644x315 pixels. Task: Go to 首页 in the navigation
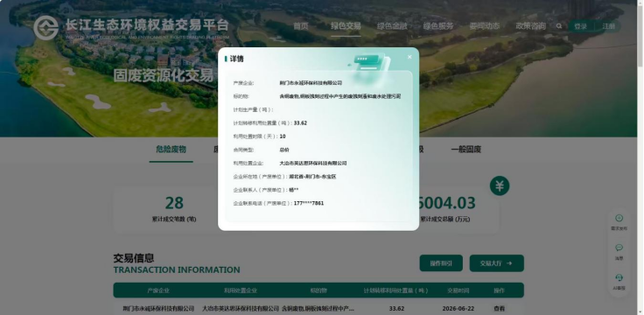tap(301, 26)
